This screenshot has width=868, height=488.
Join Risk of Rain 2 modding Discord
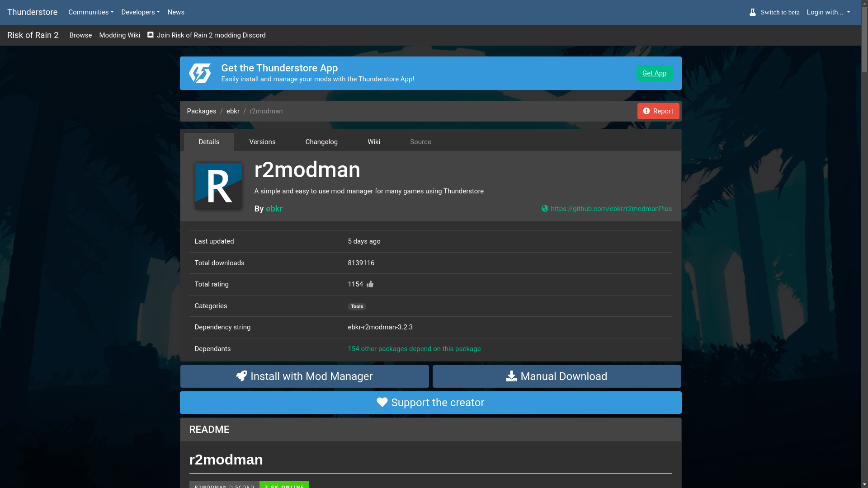coord(207,35)
